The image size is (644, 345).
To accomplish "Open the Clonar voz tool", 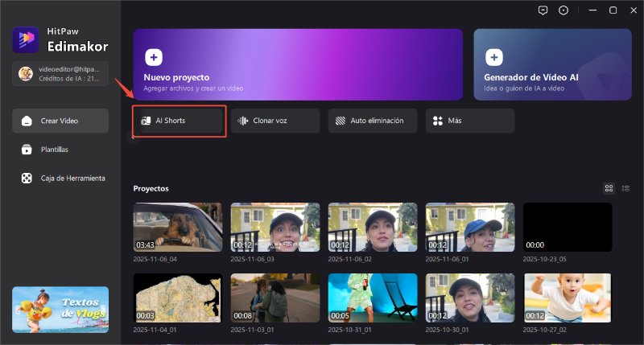I will coord(275,121).
